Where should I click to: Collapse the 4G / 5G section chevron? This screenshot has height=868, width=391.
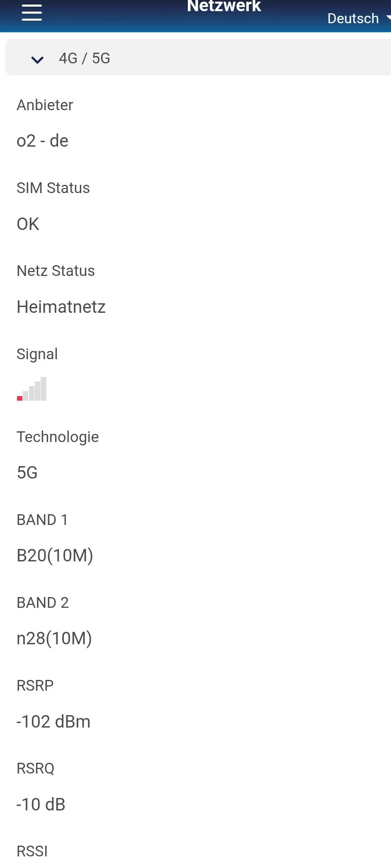pos(37,60)
